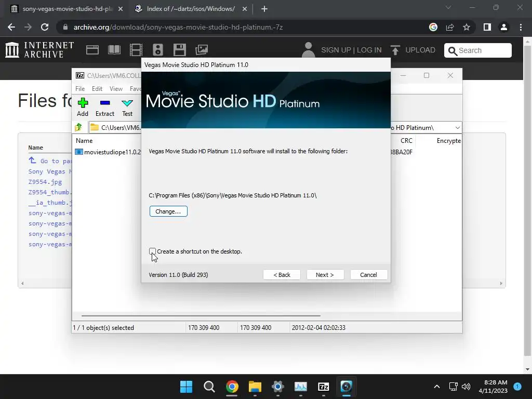Open volume control in system tray
Screen dimensions: 532x399
(466, 387)
